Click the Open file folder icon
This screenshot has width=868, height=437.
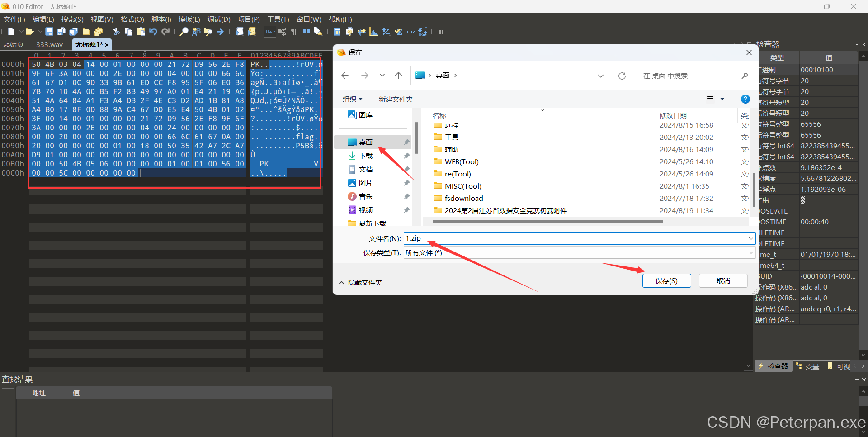[x=30, y=32]
